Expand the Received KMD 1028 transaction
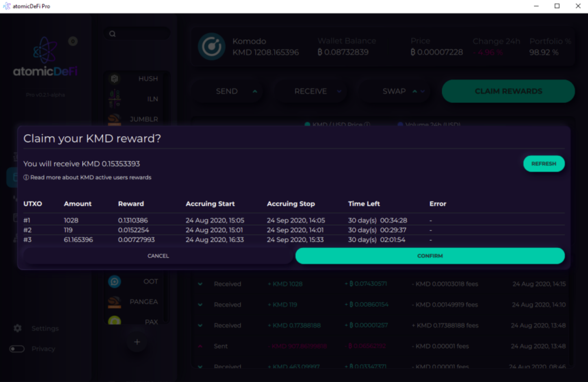Image resolution: width=588 pixels, height=382 pixels. coord(200,284)
